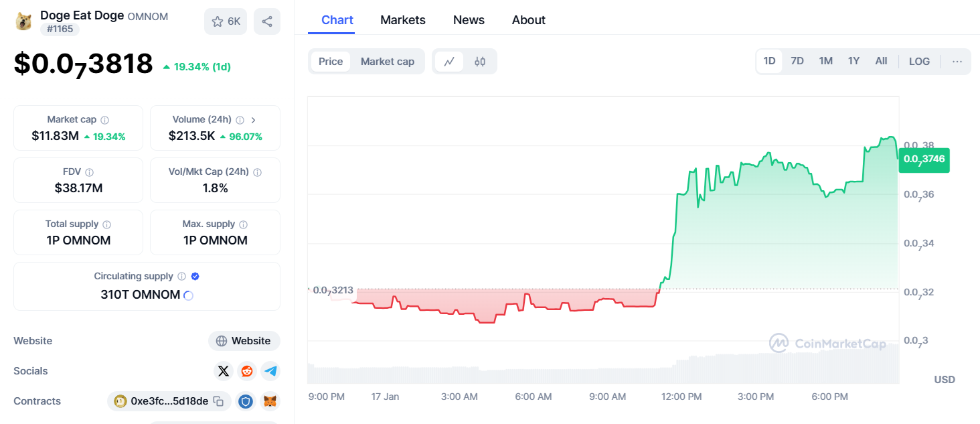The width and height of the screenshot is (980, 424).
Task: Open the X (Twitter) social link
Action: coord(224,371)
